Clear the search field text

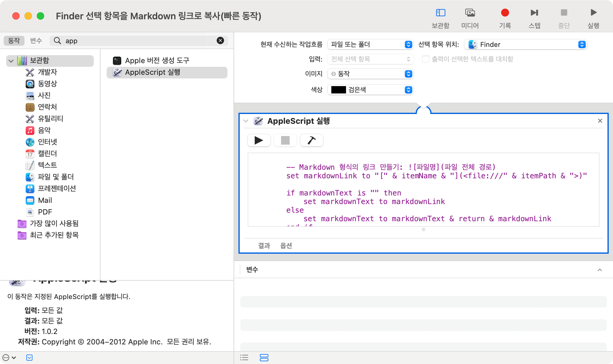point(220,41)
